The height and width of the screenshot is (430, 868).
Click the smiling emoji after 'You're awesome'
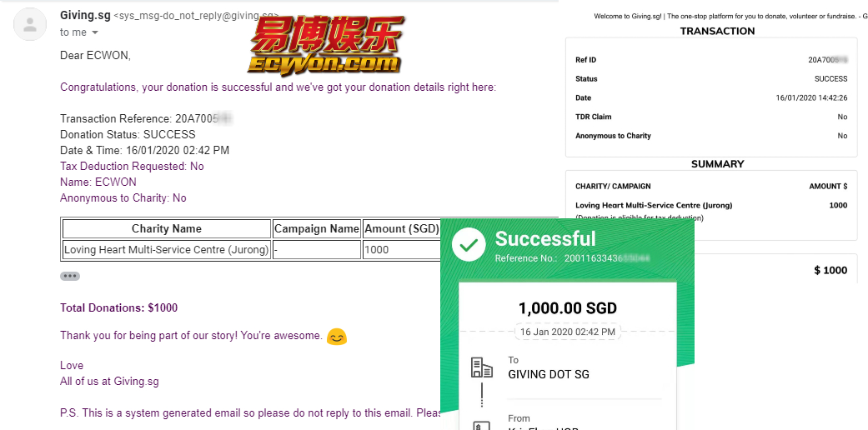(337, 337)
